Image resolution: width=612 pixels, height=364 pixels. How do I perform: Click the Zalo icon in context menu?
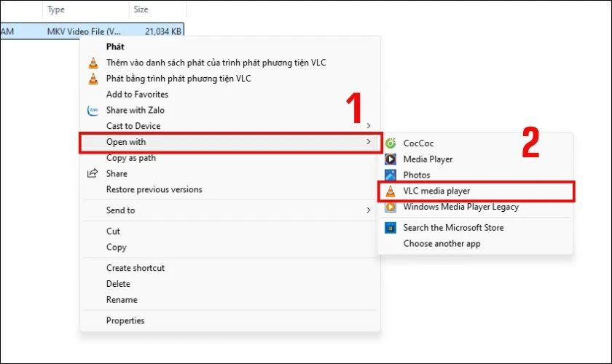tap(93, 111)
